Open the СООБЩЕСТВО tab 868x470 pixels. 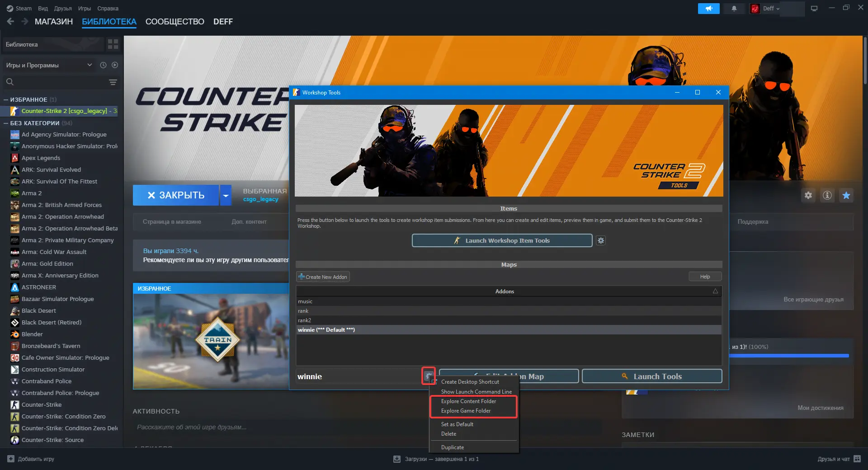point(175,22)
